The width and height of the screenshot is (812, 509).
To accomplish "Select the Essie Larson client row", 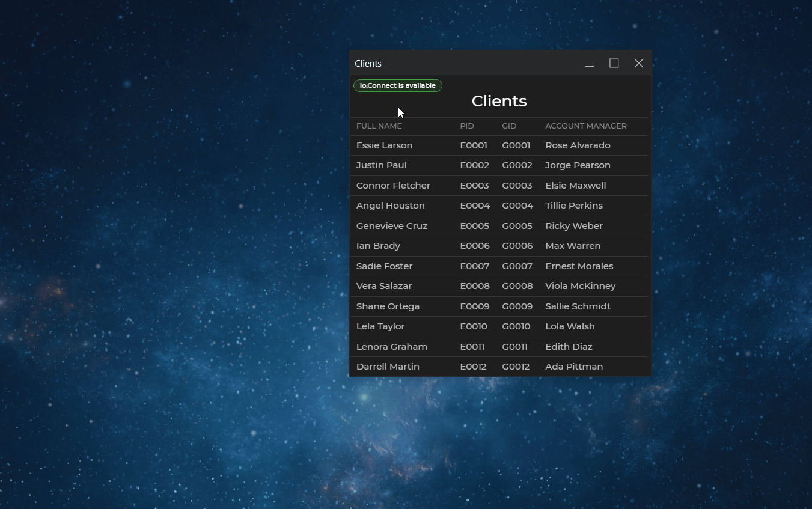I will click(x=384, y=145).
